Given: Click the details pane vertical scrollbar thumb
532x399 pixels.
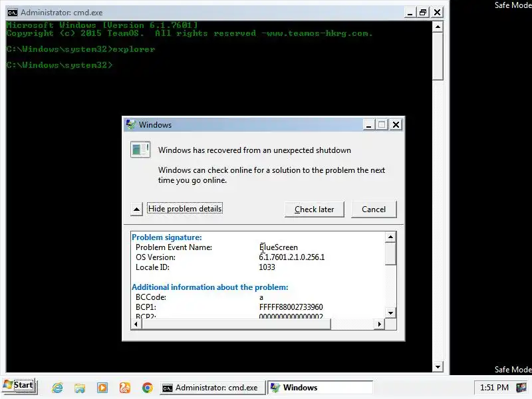Looking at the screenshot, I should click(390, 253).
